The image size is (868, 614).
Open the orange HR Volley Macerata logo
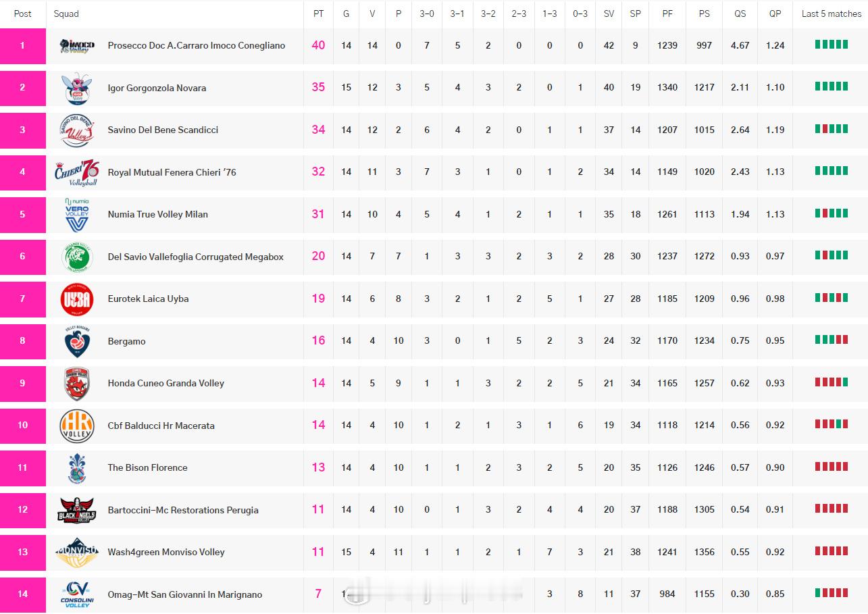tap(77, 426)
